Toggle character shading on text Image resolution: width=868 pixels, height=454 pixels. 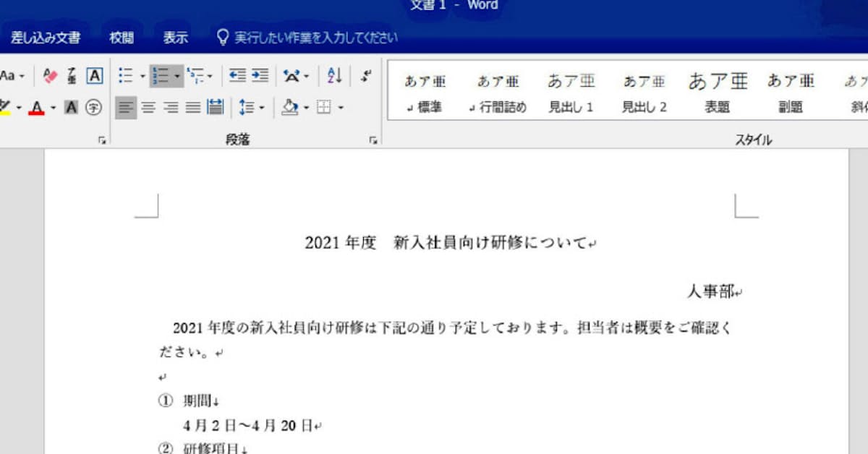(71, 108)
